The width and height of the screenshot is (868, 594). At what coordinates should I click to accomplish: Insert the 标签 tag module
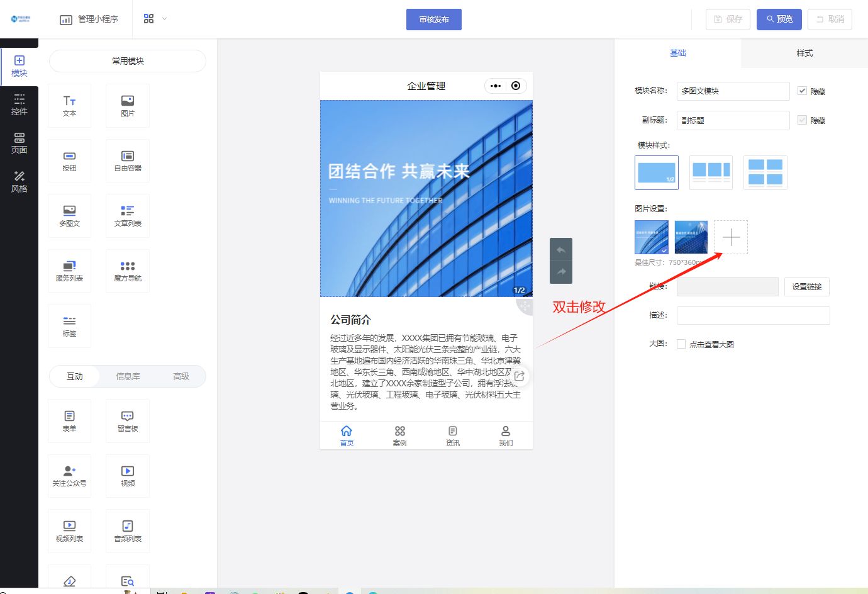[x=69, y=326]
